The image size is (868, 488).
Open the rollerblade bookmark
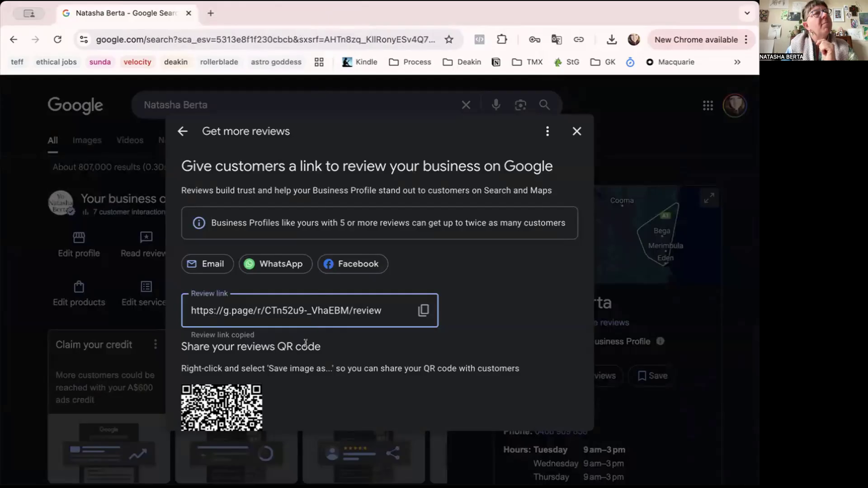219,62
